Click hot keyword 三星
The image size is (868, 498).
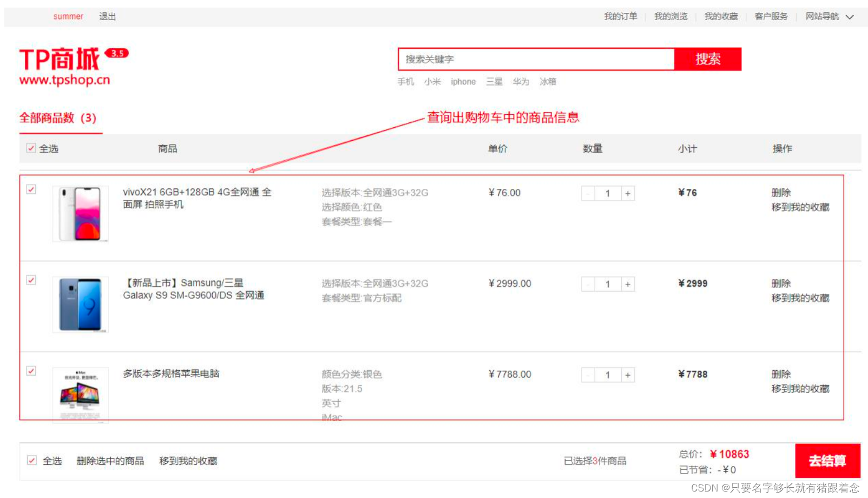pos(494,82)
